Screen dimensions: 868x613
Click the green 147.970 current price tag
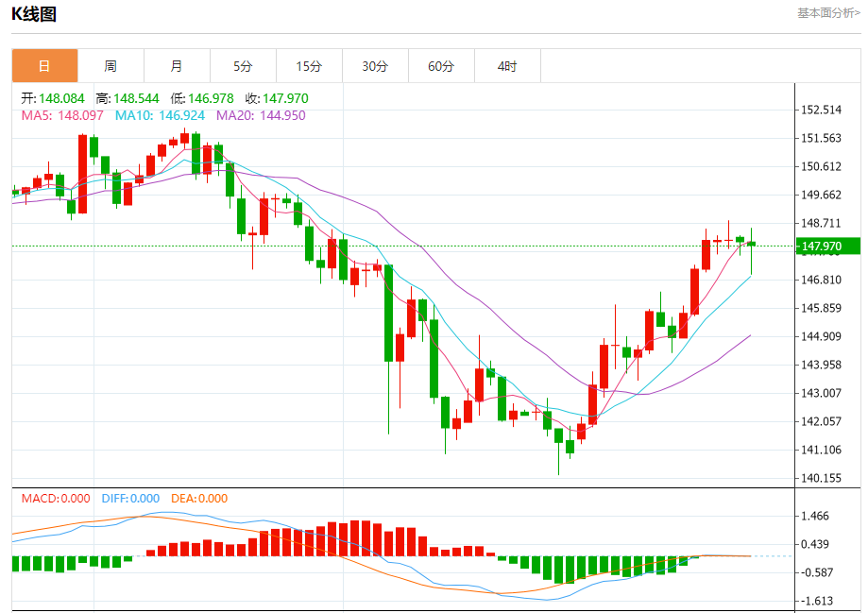[827, 247]
